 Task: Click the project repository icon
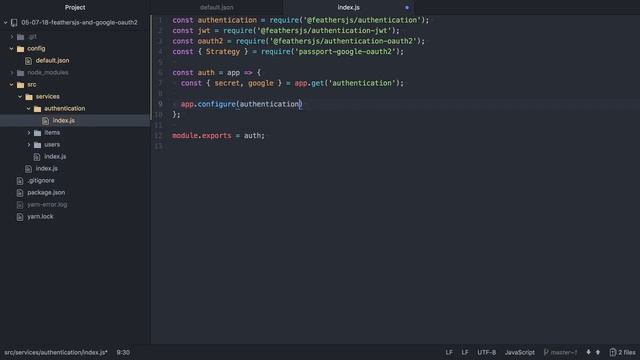coord(14,22)
